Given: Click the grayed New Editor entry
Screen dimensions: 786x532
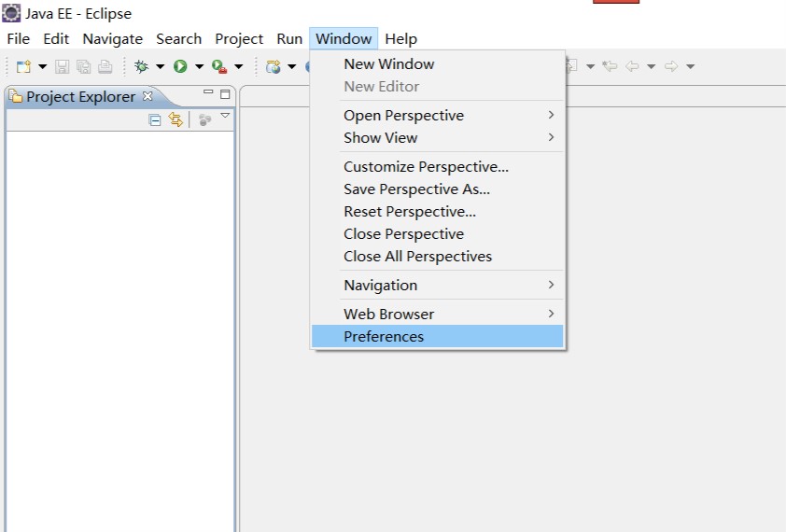Looking at the screenshot, I should pos(438,87).
